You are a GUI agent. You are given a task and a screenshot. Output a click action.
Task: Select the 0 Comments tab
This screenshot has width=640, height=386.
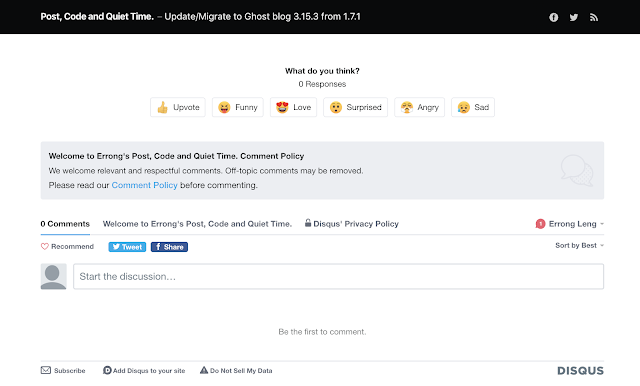(x=65, y=224)
